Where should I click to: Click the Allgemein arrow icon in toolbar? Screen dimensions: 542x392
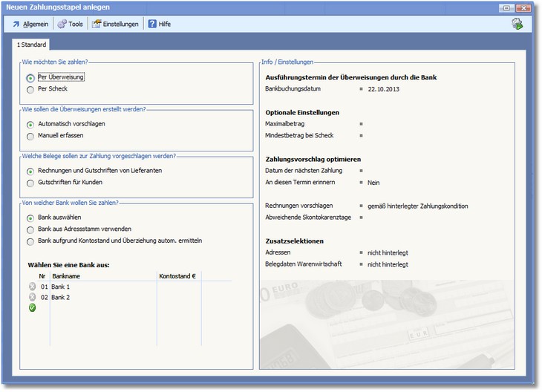tap(16, 24)
